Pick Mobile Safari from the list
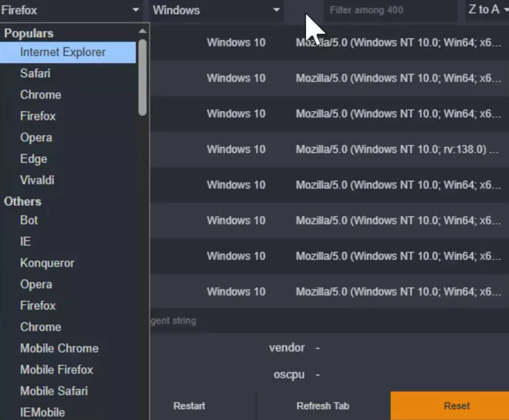Viewport: 509px width, 420px height. click(68, 391)
